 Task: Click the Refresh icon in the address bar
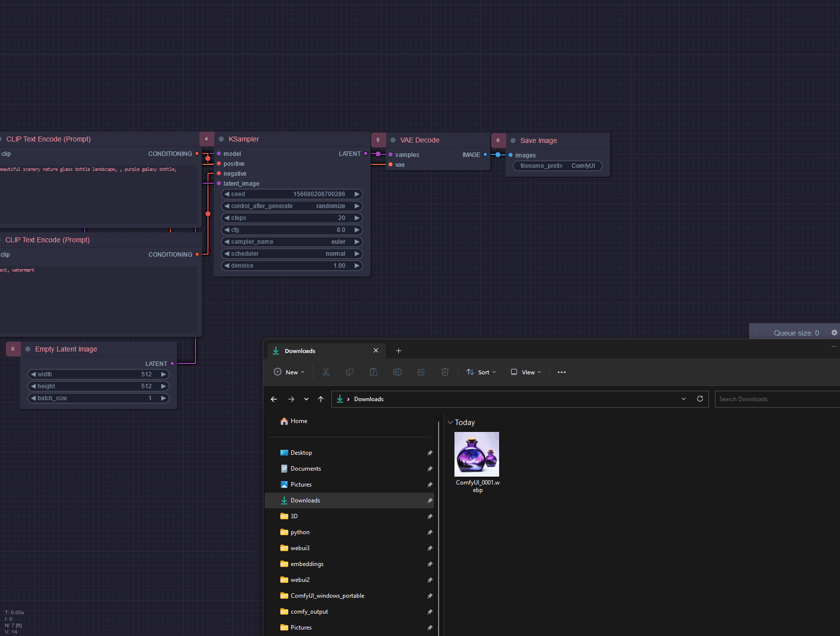(x=700, y=399)
